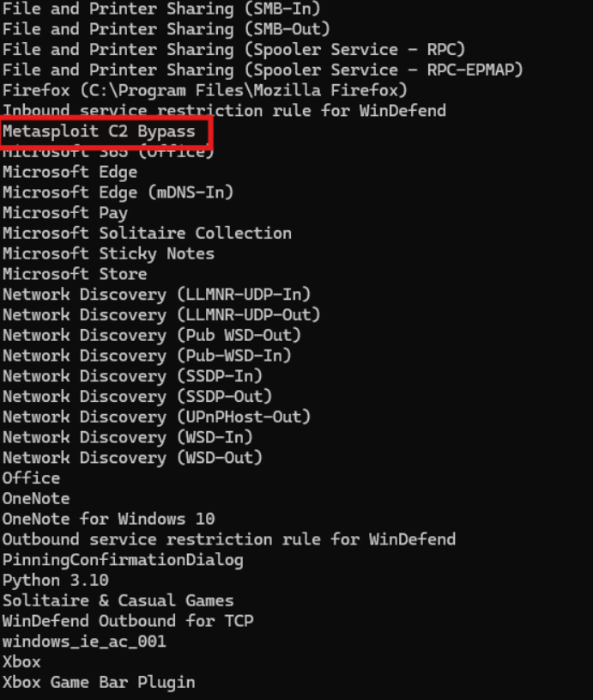
Task: Click the File and Printer Sharing (SMB-In) line
Action: point(161,9)
